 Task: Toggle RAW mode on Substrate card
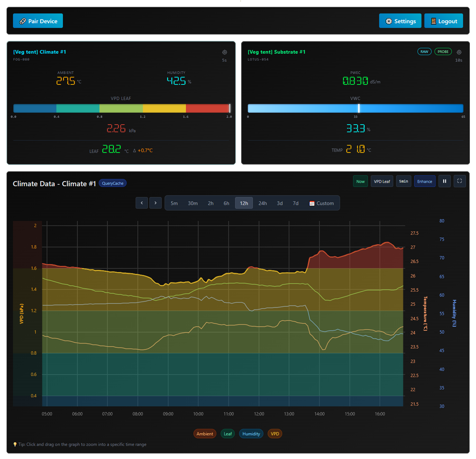click(424, 52)
